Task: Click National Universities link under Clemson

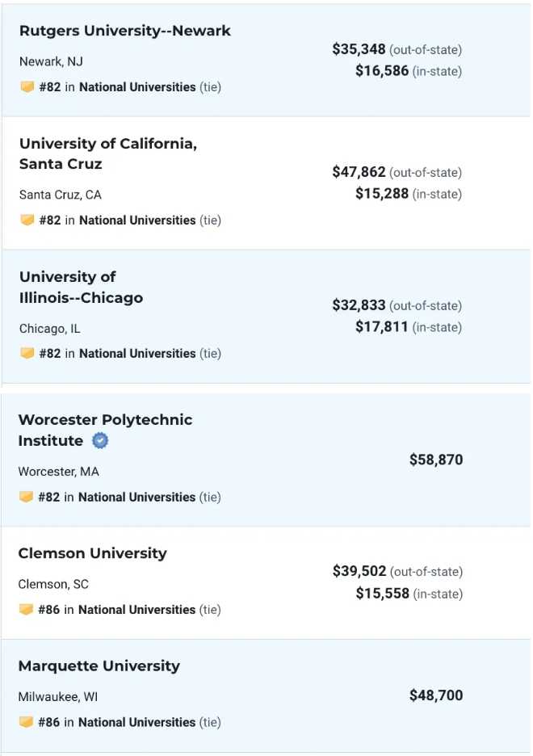Action: pyautogui.click(x=136, y=610)
